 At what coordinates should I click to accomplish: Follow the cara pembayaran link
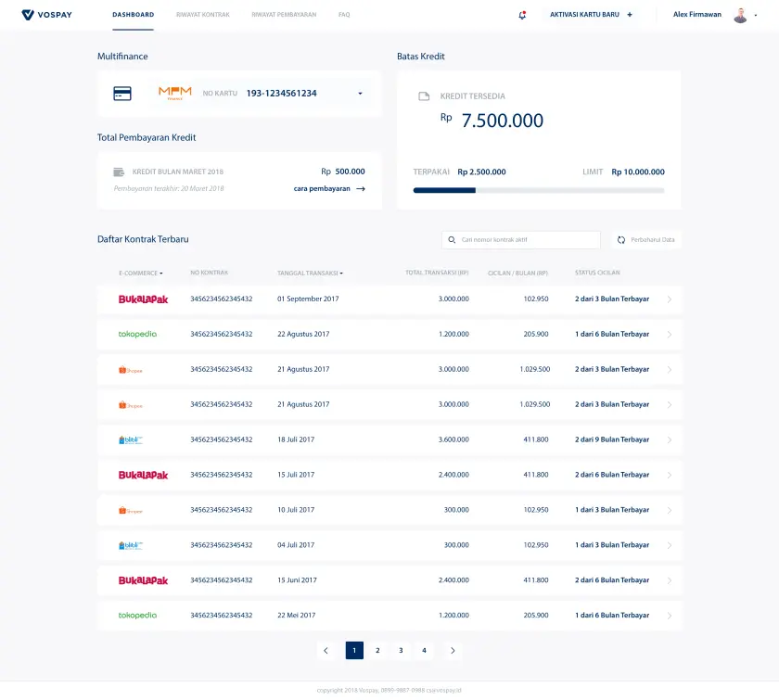coord(329,188)
